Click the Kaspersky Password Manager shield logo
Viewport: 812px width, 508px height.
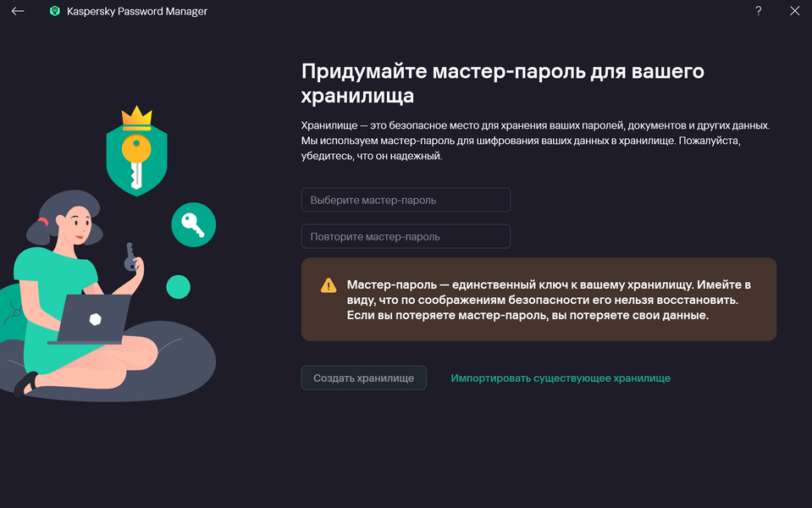click(54, 11)
